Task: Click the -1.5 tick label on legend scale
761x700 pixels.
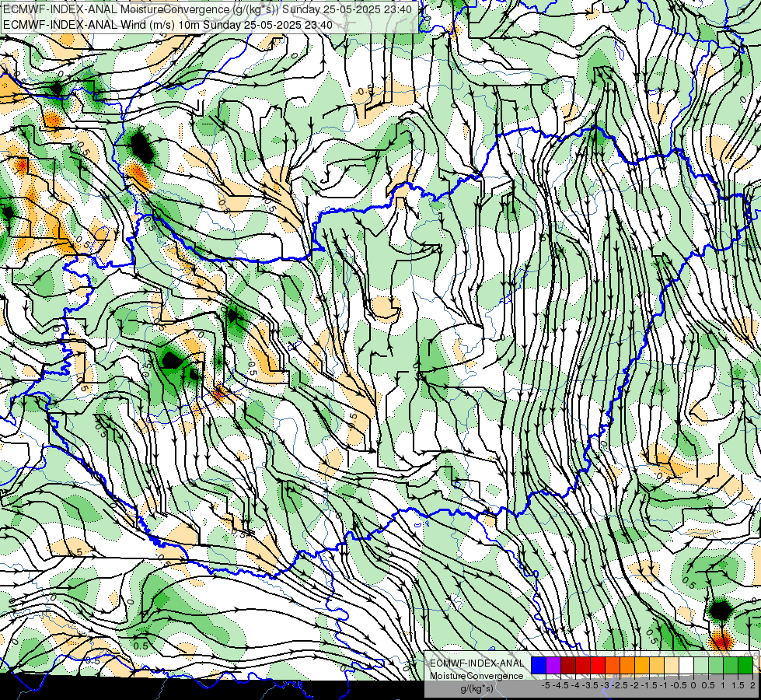Action: point(649,685)
